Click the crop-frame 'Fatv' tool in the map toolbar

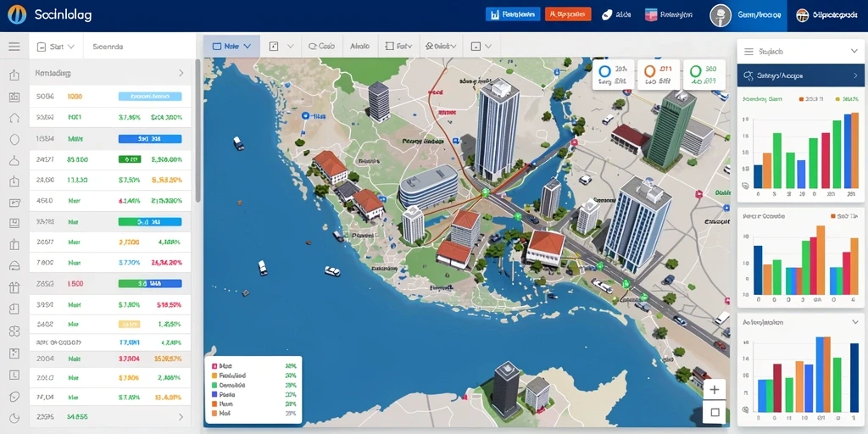[x=398, y=47]
